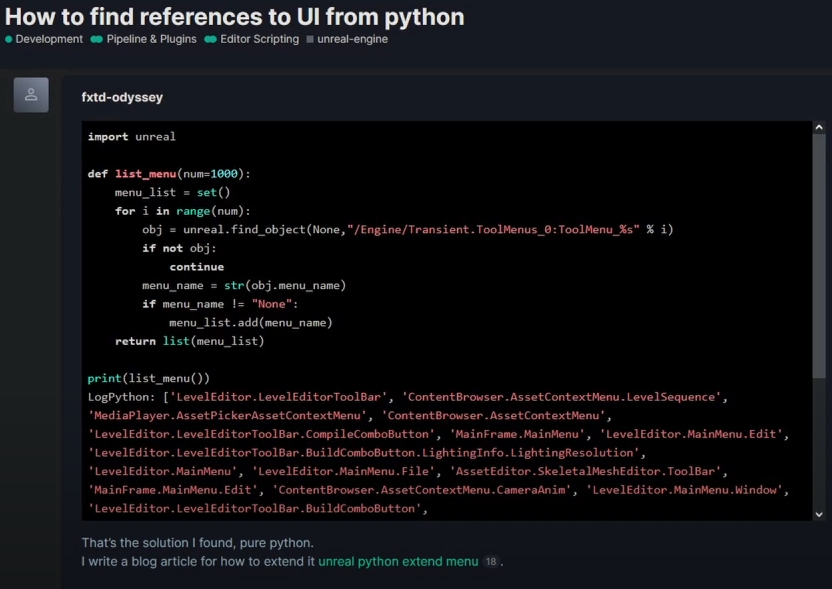The height and width of the screenshot is (589, 832).
Task: Click 'ContentBrowser.AssetContextMenu.CameraAnim' output string
Action: point(422,490)
